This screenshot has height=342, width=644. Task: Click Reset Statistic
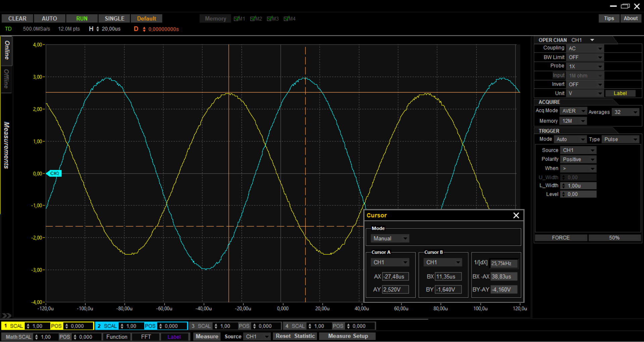point(295,336)
